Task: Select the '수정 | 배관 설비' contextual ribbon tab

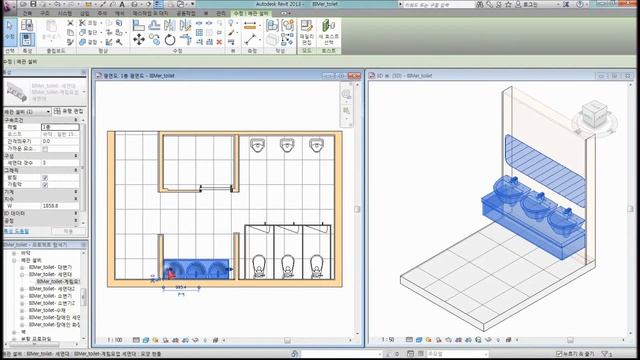Action: pyautogui.click(x=251, y=13)
